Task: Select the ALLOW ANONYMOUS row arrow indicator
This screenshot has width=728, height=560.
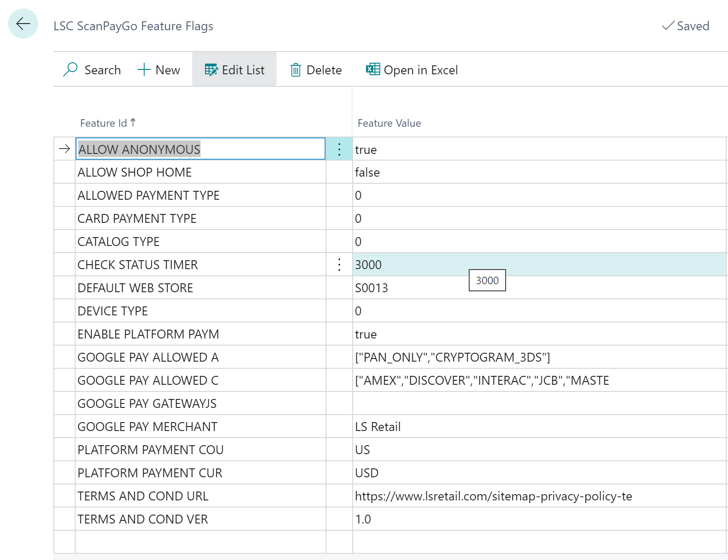Action: pos(64,149)
